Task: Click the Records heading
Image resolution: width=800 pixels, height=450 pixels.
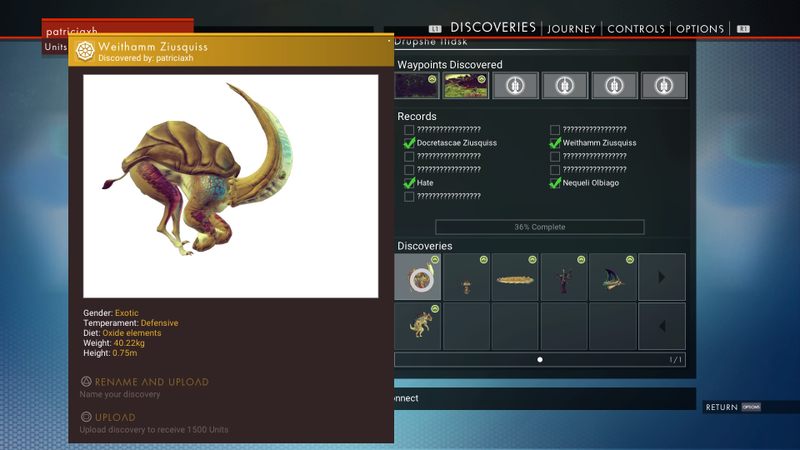Action: pyautogui.click(x=417, y=116)
